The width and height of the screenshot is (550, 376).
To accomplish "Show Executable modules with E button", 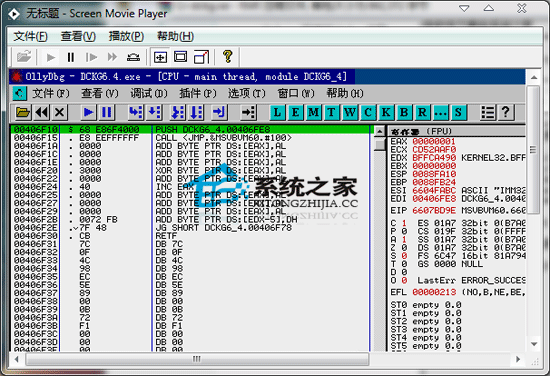I will pyautogui.click(x=295, y=113).
